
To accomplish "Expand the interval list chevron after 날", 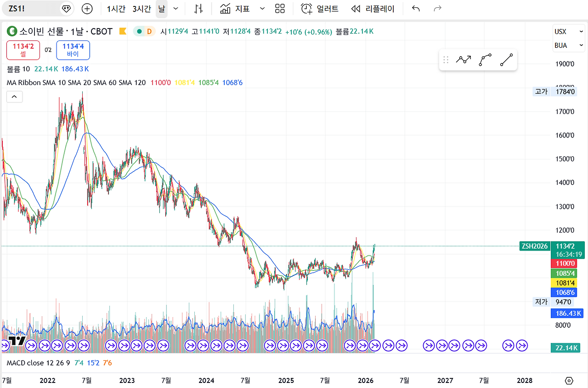I will (x=175, y=9).
